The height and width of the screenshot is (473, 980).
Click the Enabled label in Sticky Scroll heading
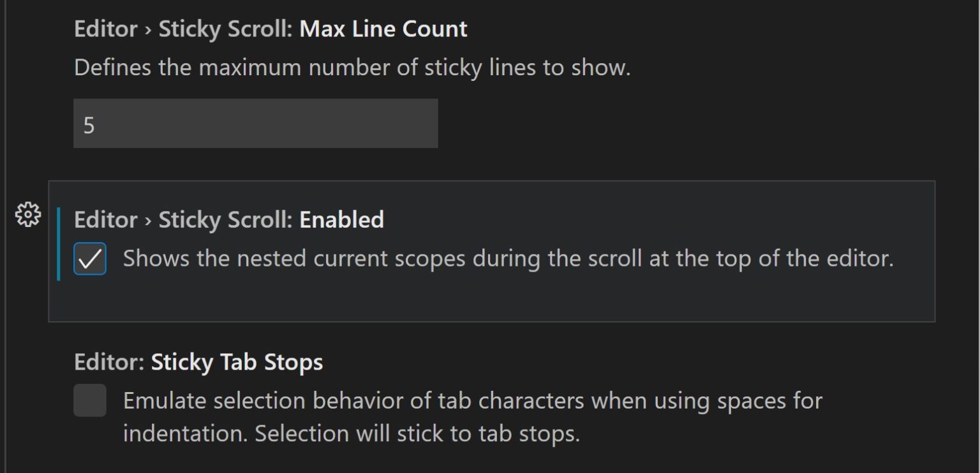click(x=341, y=219)
